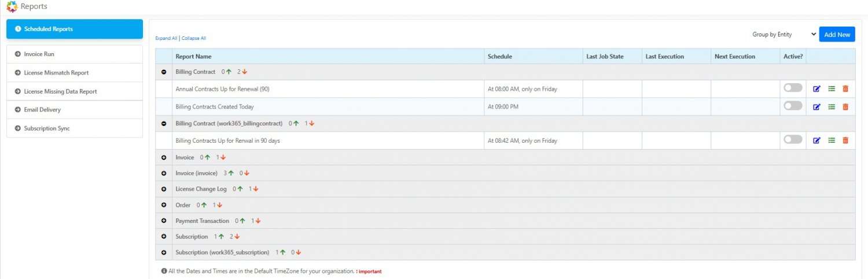Viewport: 868px width, 279px height.
Task: Click 'At 09:00 PM' schedule cell
Action: click(x=503, y=107)
